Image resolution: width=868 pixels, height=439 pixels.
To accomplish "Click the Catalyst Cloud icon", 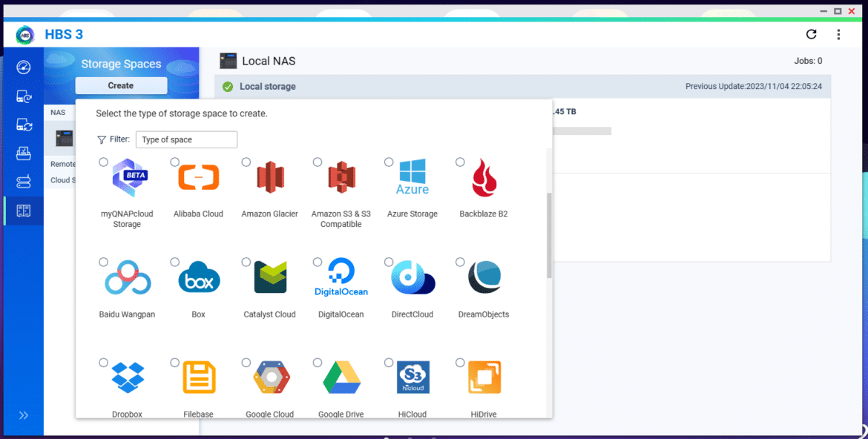I will pos(270,277).
